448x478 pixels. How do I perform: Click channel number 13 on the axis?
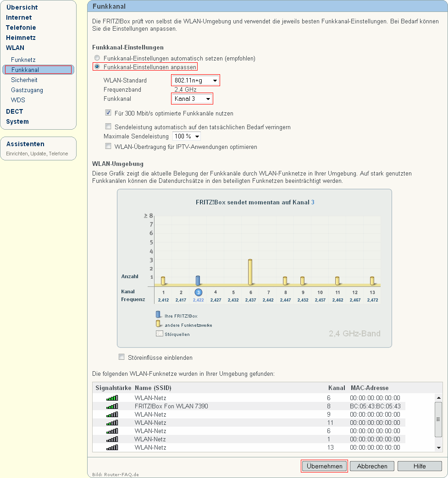(x=372, y=292)
